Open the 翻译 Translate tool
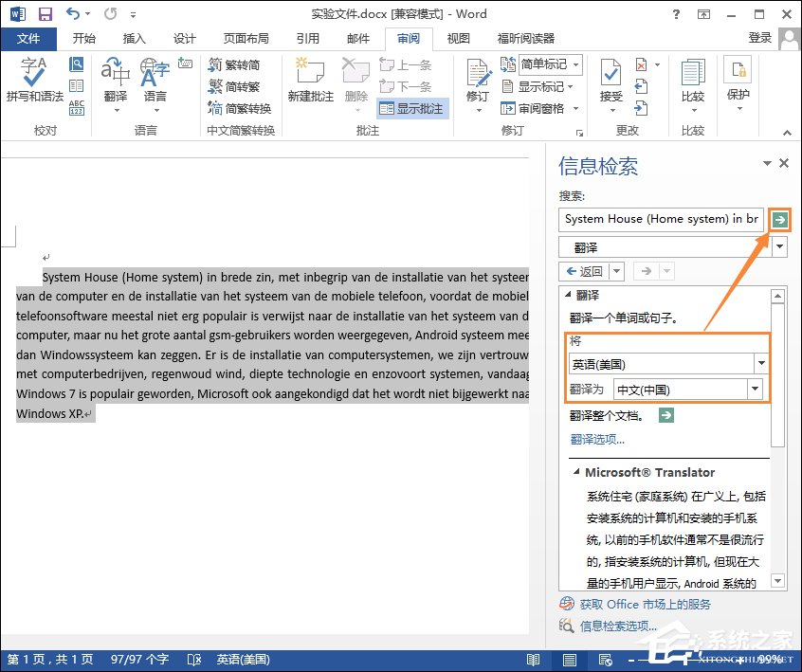802x672 pixels. click(x=114, y=81)
